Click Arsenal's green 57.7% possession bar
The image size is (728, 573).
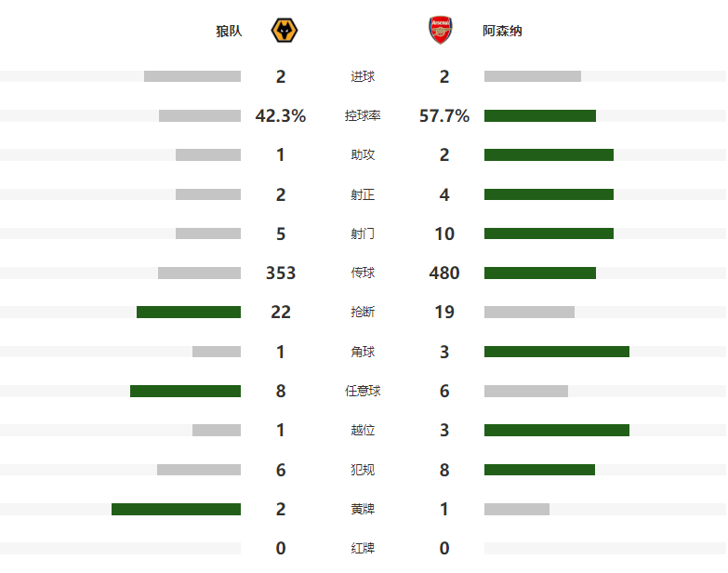pos(539,116)
